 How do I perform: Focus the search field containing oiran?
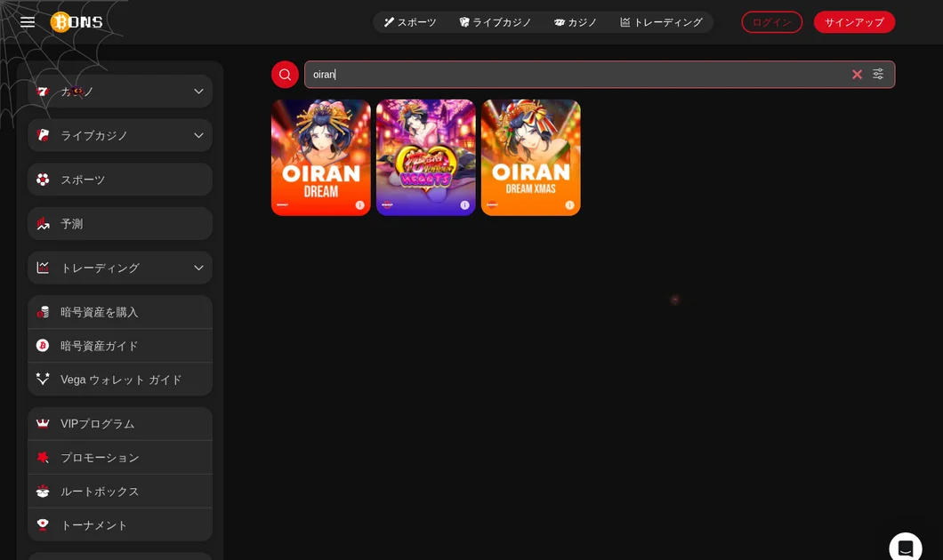577,75
